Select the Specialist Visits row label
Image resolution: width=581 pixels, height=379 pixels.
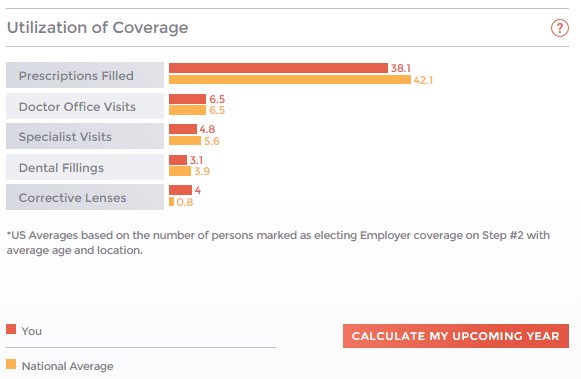pos(85,136)
